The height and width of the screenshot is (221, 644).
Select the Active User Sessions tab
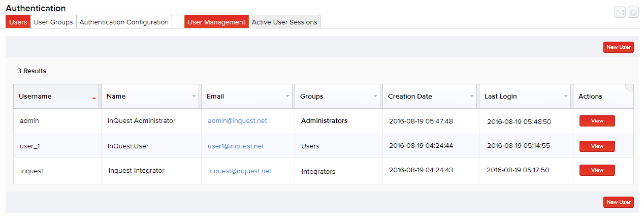click(284, 22)
